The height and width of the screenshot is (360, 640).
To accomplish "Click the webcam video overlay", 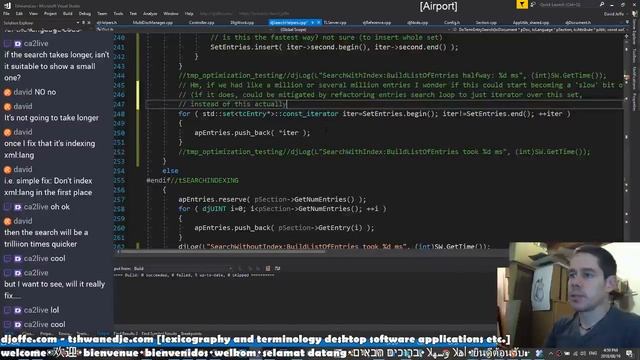I will pyautogui.click(x=568, y=295).
